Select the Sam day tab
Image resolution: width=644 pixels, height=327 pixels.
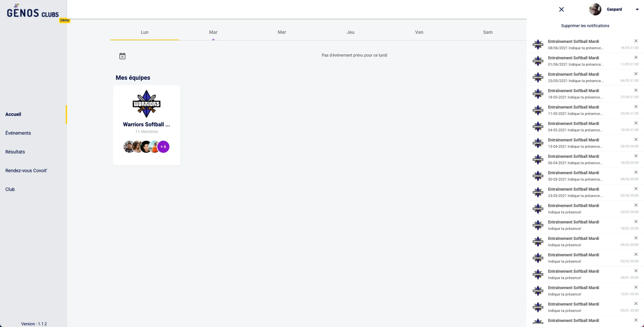pyautogui.click(x=488, y=32)
